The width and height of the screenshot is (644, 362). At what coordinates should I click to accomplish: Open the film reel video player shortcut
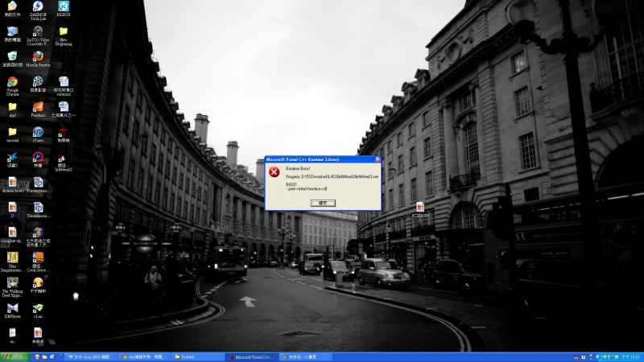(38, 84)
